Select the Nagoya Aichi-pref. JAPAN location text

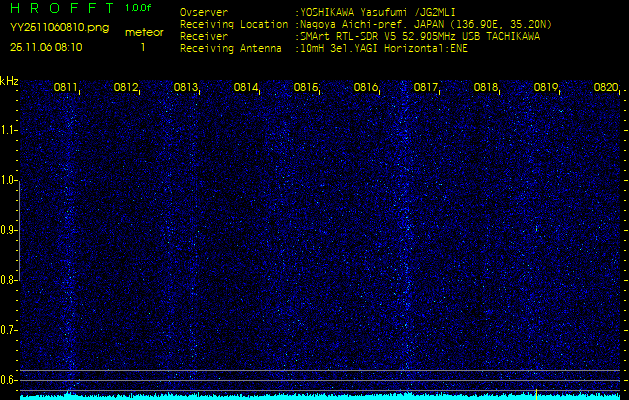pos(424,25)
